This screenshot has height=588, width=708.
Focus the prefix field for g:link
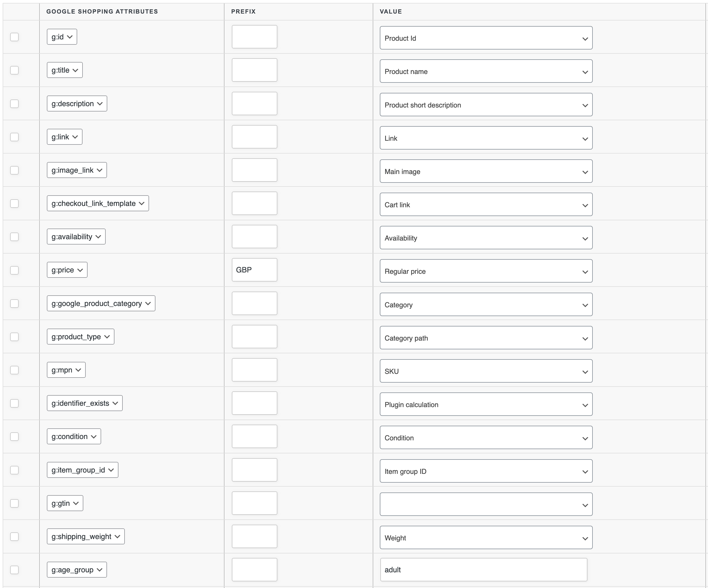(254, 137)
